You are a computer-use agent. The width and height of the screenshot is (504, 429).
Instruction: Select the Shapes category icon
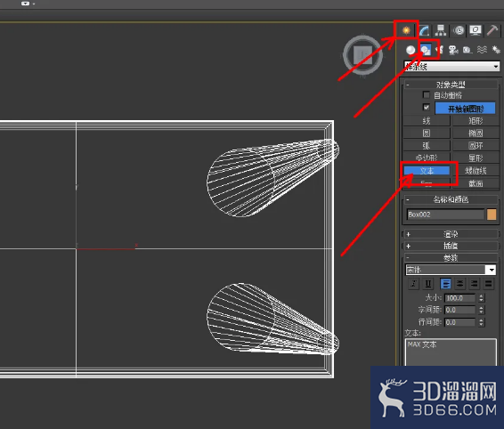(426, 50)
